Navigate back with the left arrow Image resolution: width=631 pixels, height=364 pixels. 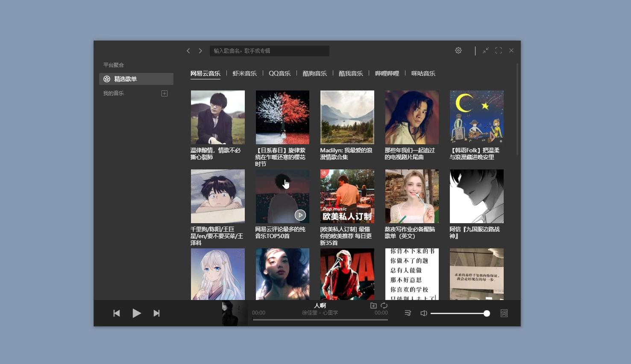[x=188, y=51]
